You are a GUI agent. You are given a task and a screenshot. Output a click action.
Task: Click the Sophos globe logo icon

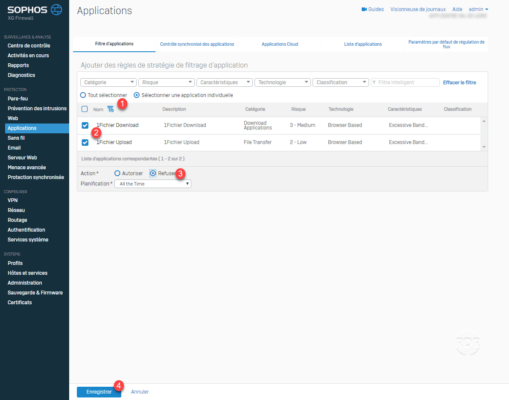click(x=56, y=10)
